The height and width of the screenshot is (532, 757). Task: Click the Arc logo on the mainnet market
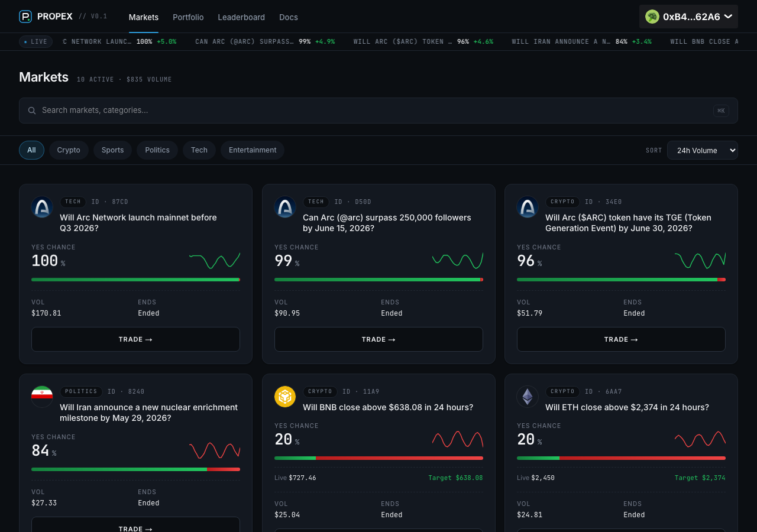point(42,207)
